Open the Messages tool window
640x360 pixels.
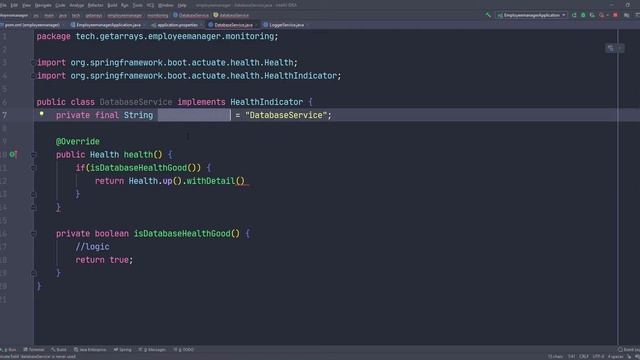[152, 350]
